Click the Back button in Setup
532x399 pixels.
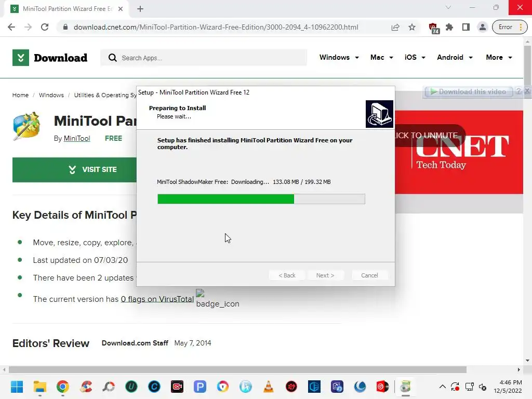click(x=287, y=275)
